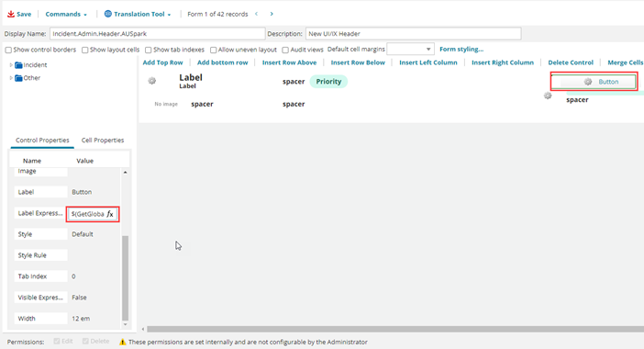Select the Incident folder icon
Screen dimensions: 644x349
click(18, 65)
